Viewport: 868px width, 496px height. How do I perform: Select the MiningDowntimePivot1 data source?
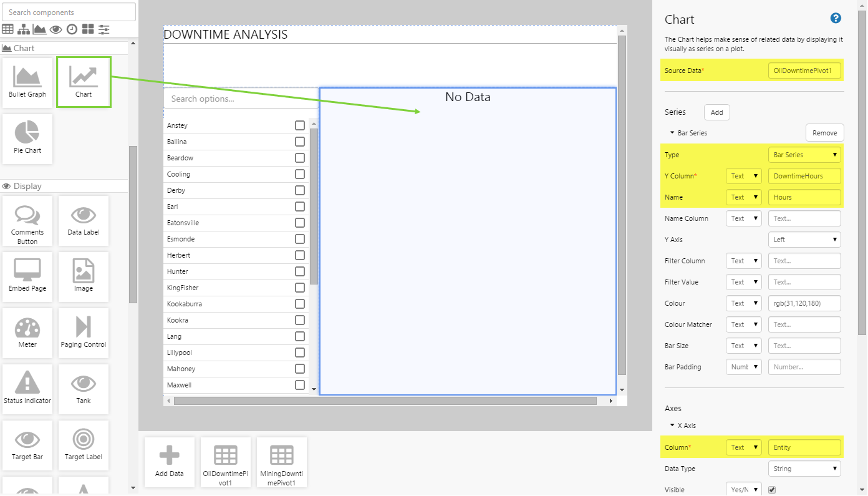click(281, 462)
